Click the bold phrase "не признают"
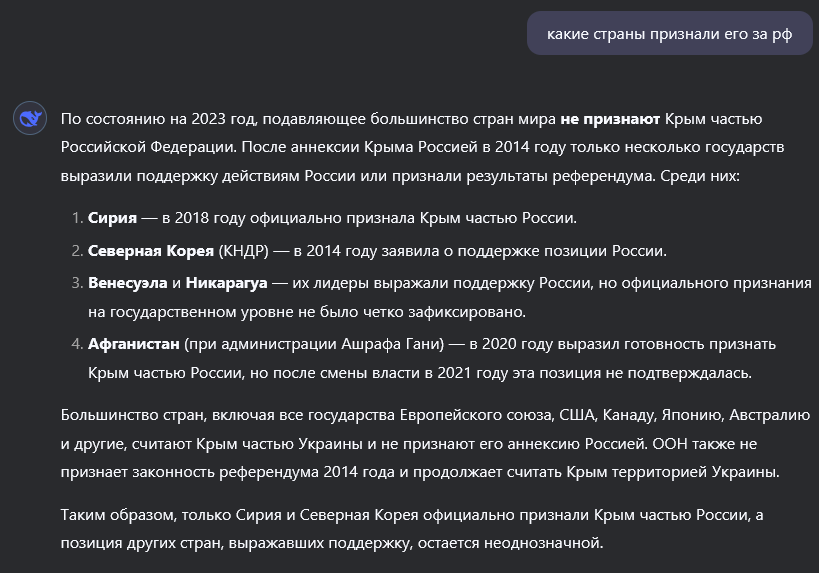The image size is (819, 573). [x=610, y=119]
